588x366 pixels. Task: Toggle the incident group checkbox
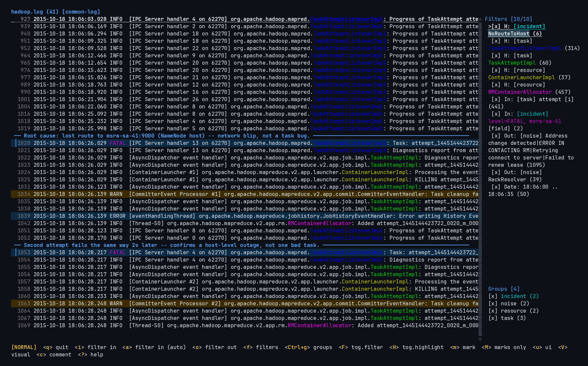point(493,296)
